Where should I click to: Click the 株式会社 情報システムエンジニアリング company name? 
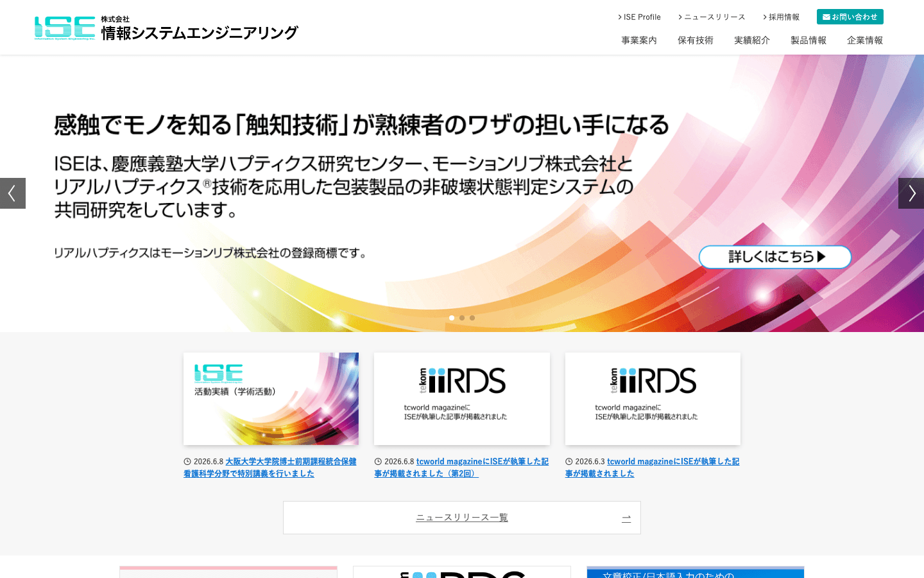tap(199, 28)
